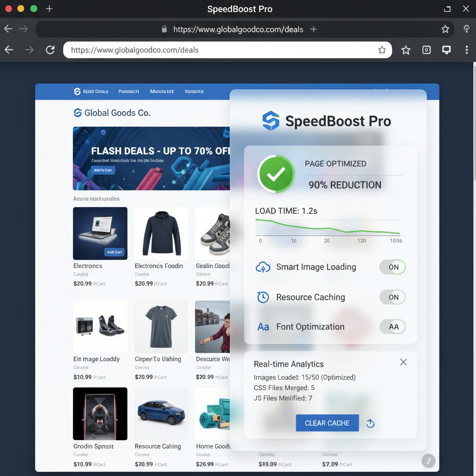Open the three-dot browser menu
The width and height of the screenshot is (476, 476).
click(467, 50)
